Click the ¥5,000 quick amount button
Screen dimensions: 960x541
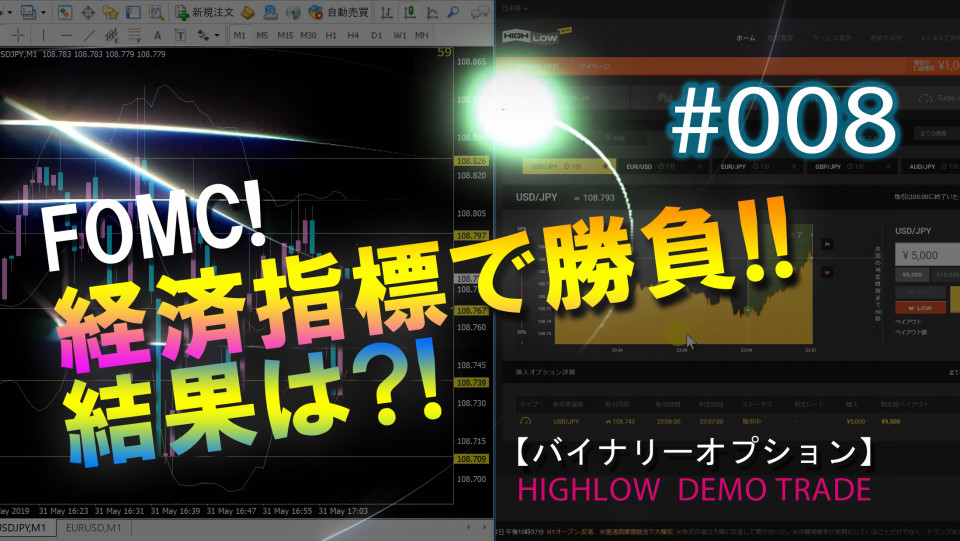(x=912, y=275)
